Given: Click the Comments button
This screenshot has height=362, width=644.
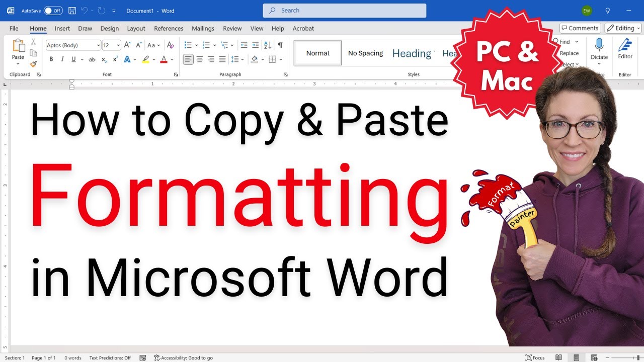Looking at the screenshot, I should coord(580,28).
